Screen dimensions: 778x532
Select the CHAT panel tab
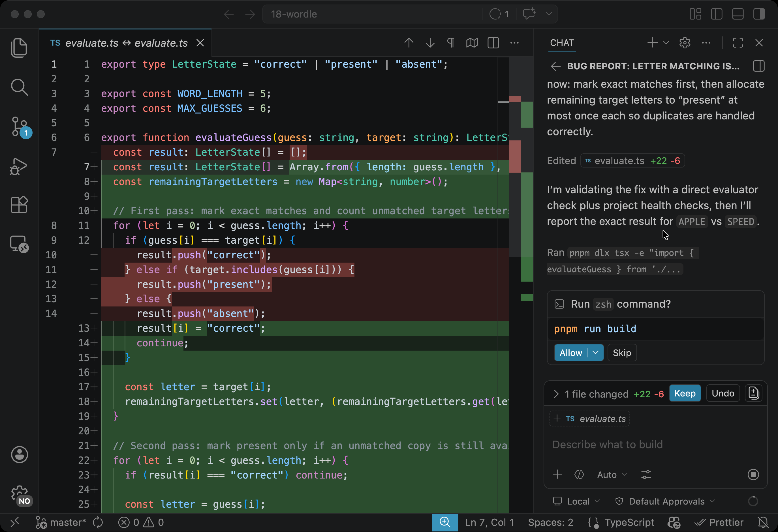562,43
